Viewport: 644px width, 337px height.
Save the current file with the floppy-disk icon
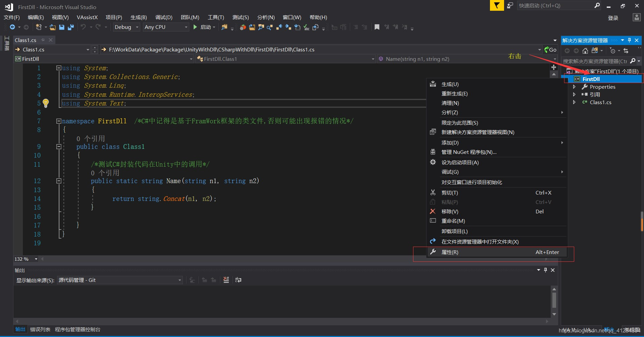(x=62, y=27)
